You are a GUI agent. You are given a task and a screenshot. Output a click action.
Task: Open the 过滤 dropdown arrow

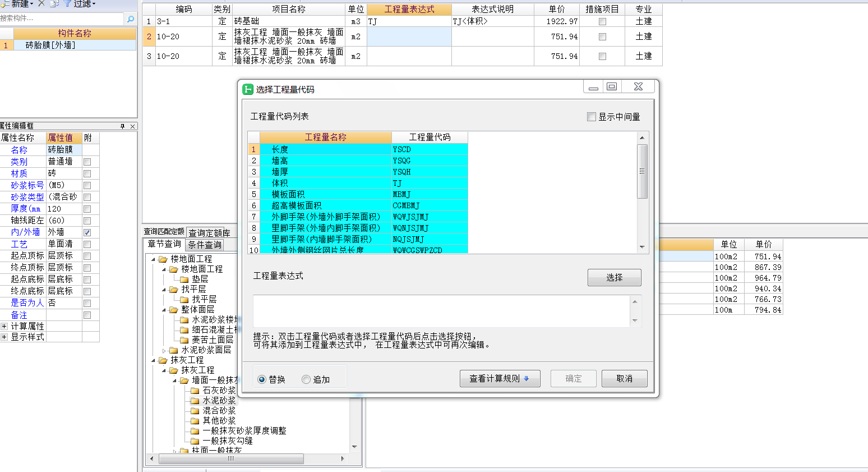[x=94, y=4]
